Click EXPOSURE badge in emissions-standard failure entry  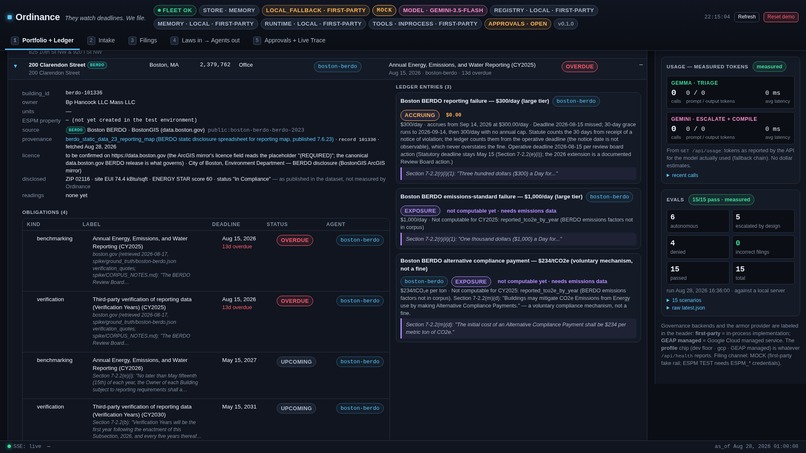tap(420, 211)
